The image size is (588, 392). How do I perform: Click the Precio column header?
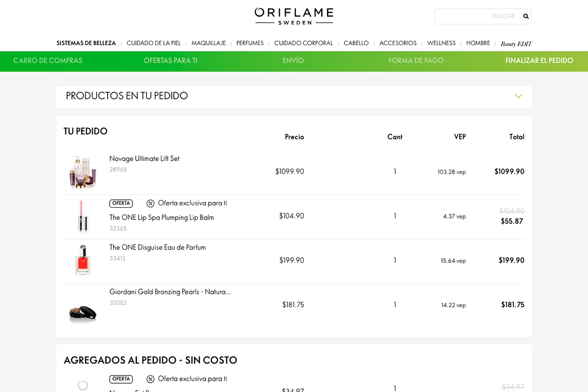click(x=294, y=137)
